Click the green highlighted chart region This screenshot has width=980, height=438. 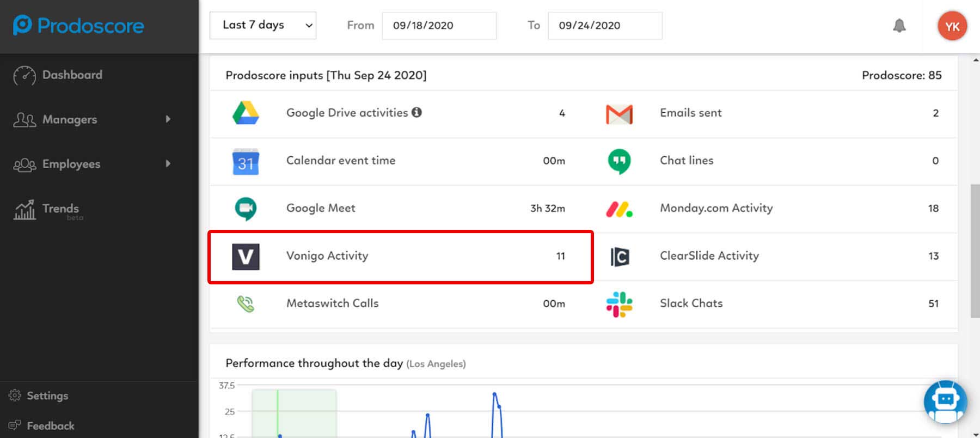[x=294, y=413]
